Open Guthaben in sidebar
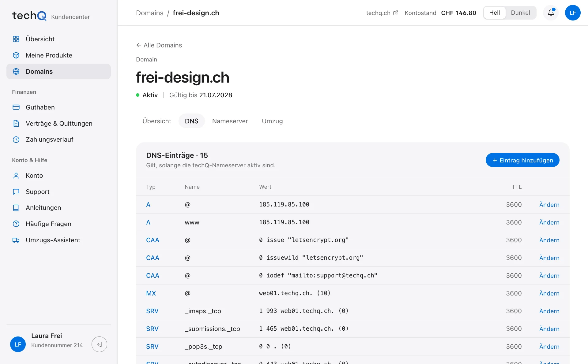Viewport: 588px width, 364px height. pyautogui.click(x=58, y=107)
